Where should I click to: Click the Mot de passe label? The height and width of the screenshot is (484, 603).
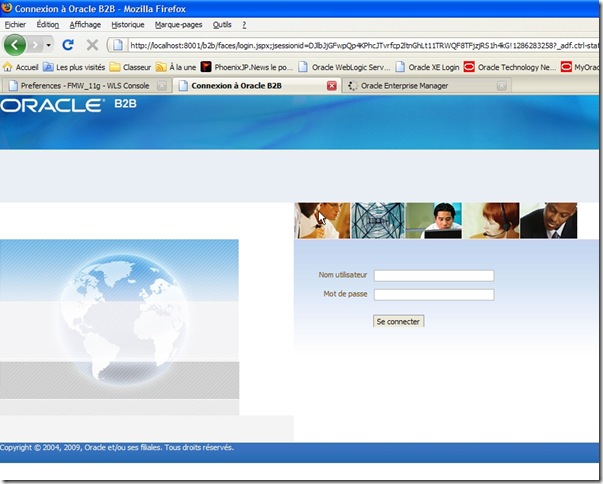click(345, 294)
